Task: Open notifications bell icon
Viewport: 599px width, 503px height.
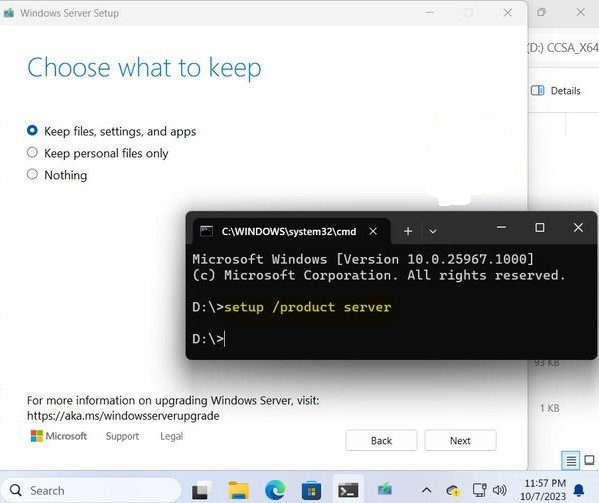Action: click(579, 490)
